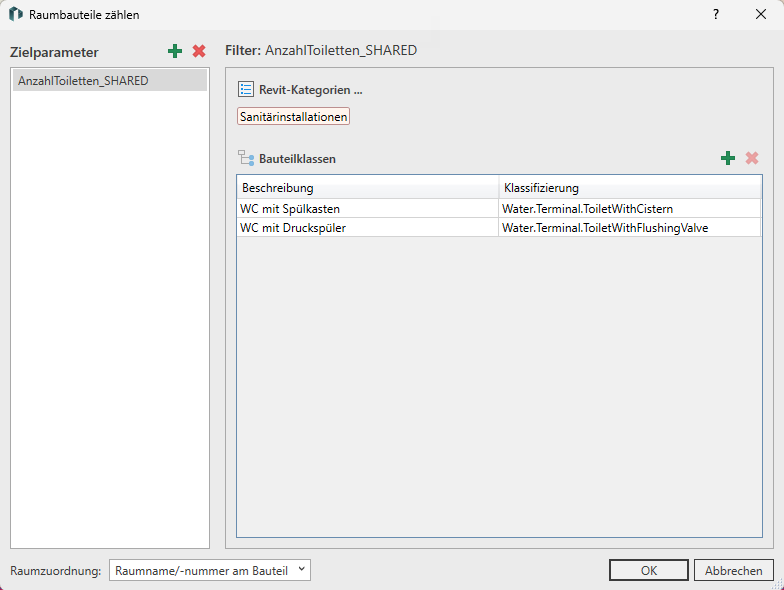Open help with the question mark
This screenshot has height=590, width=784.
716,14
